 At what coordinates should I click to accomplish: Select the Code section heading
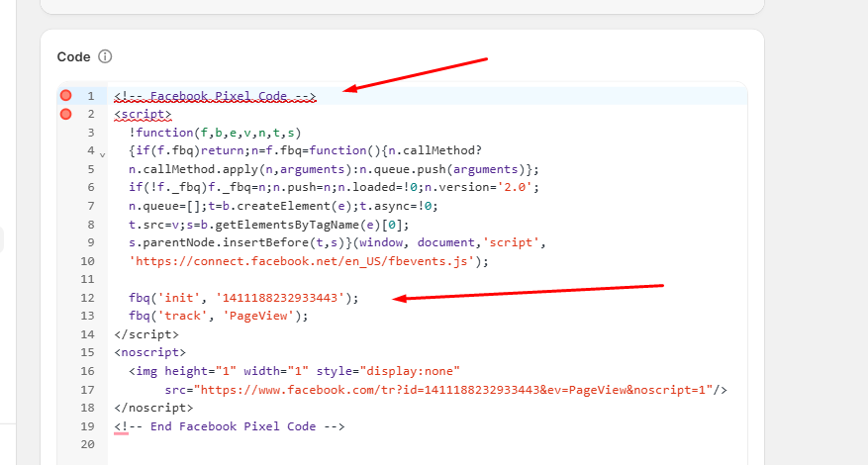(x=73, y=57)
